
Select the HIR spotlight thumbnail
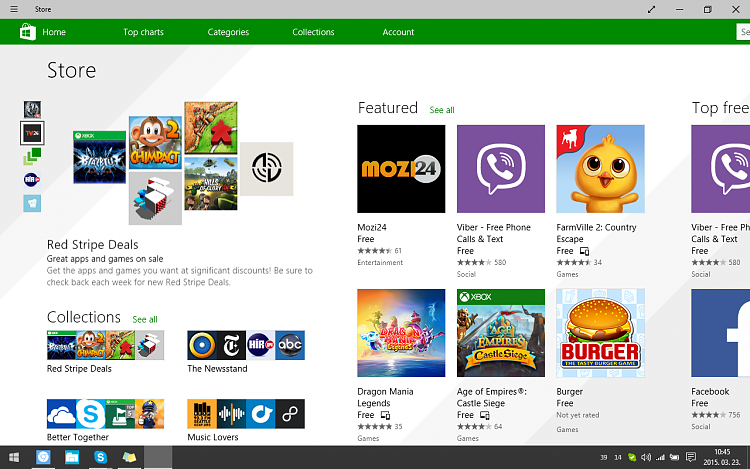33,180
